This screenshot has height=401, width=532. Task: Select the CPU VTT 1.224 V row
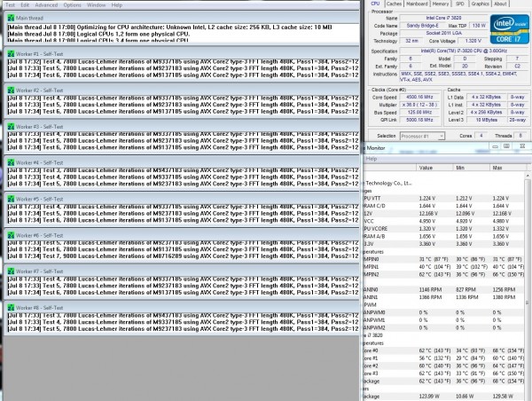(x=444, y=199)
